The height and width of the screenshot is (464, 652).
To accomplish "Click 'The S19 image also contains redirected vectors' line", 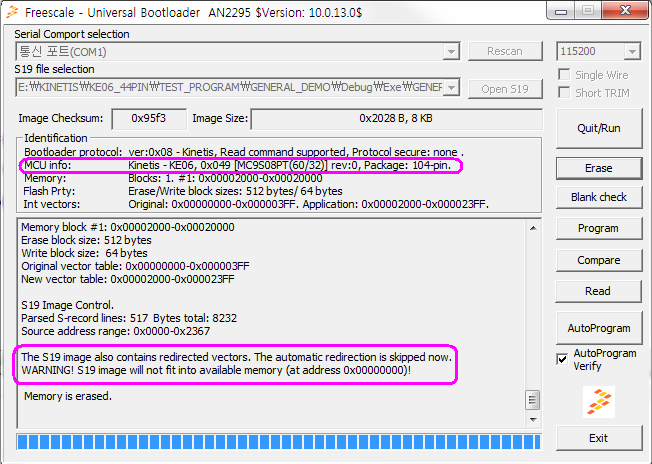I will [237, 358].
